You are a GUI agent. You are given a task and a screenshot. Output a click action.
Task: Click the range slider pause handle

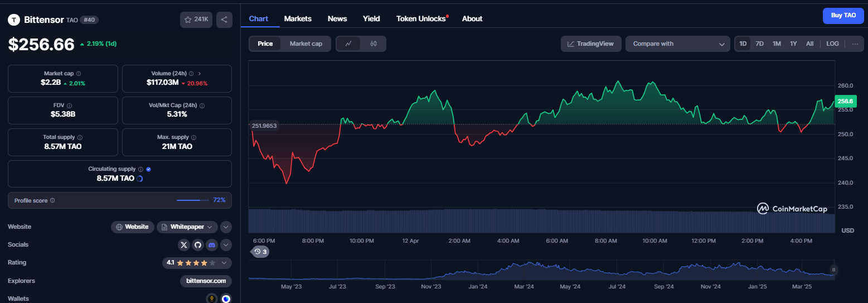[834, 270]
